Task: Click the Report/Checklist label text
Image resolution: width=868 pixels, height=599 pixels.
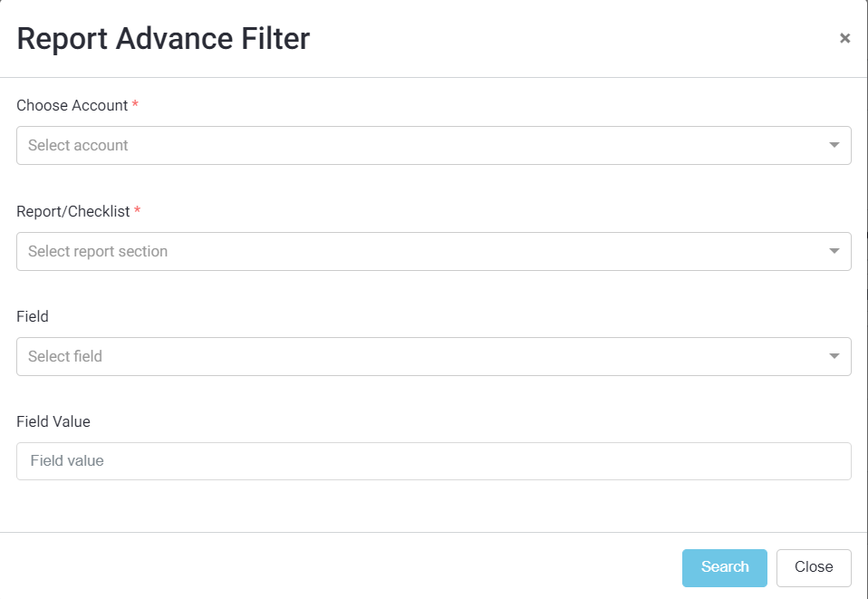Action: (73, 211)
